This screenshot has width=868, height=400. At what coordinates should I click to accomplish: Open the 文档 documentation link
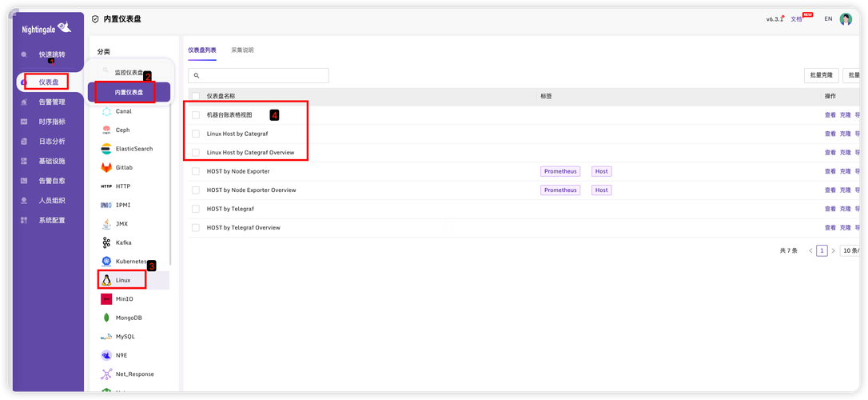[796, 19]
